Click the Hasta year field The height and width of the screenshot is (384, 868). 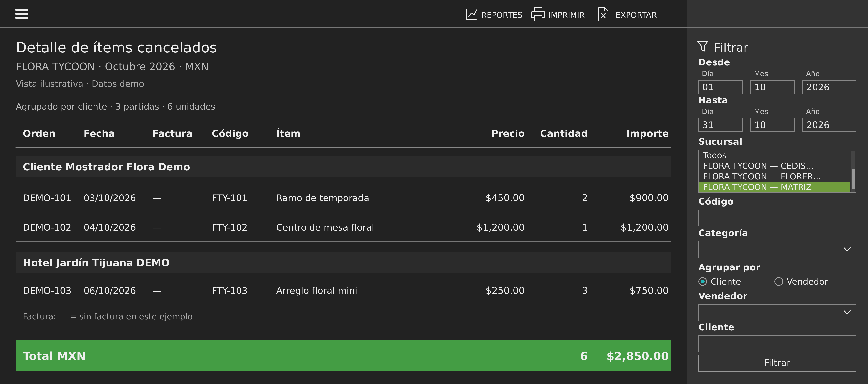[829, 125]
